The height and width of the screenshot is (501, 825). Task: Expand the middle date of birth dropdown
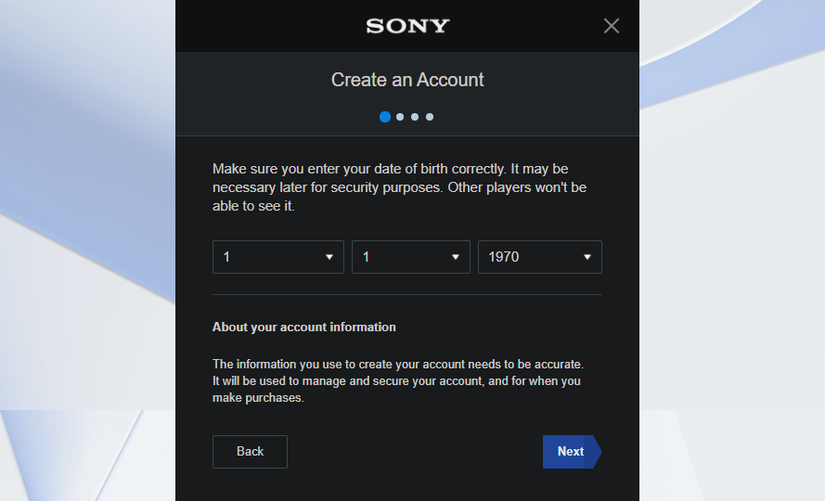tap(400, 257)
